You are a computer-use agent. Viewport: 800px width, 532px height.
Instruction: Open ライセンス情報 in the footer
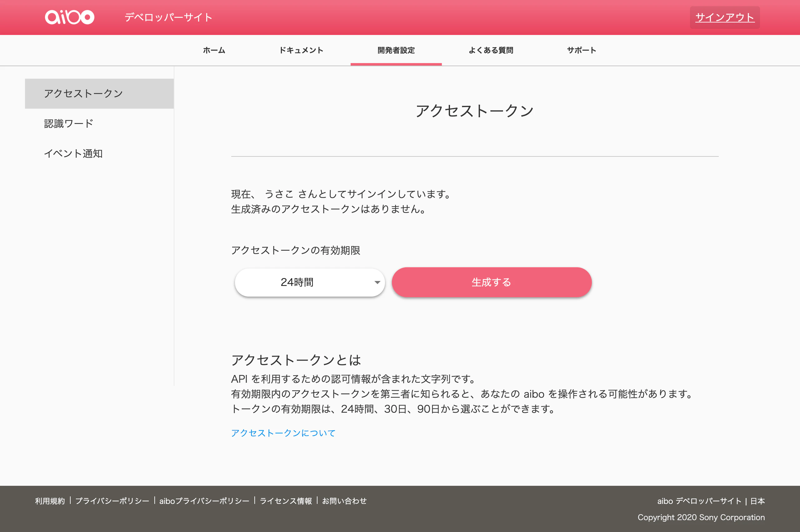tap(286, 501)
